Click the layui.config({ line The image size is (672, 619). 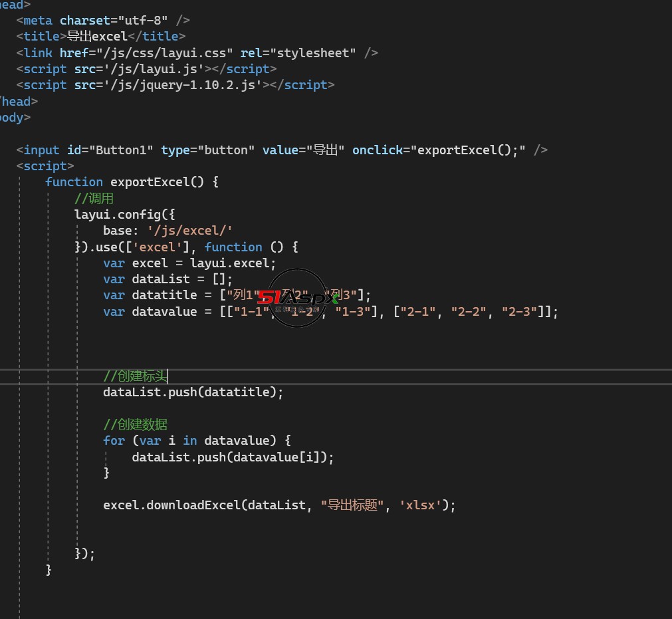125,215
